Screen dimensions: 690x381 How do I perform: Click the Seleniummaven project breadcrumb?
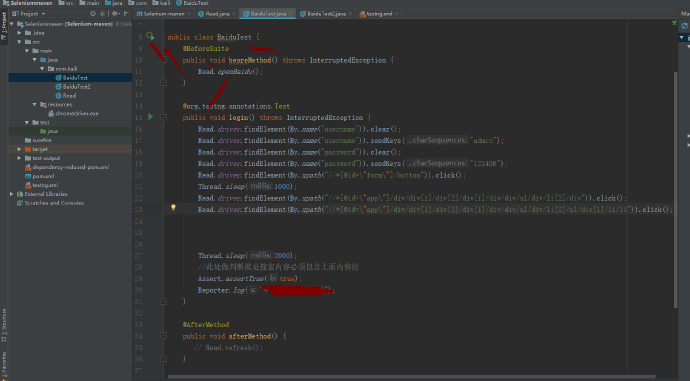pyautogui.click(x=28, y=3)
